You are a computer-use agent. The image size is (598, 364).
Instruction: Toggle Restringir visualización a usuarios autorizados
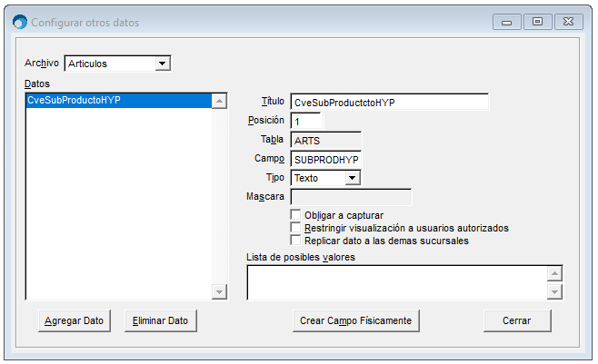click(295, 228)
